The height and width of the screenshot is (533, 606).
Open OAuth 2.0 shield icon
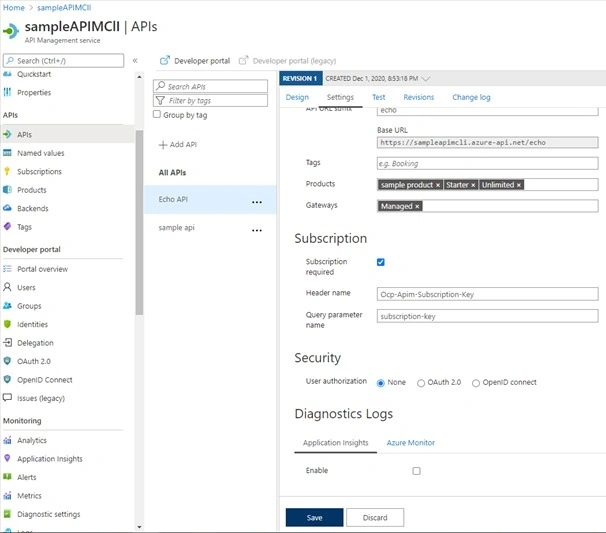(7, 361)
